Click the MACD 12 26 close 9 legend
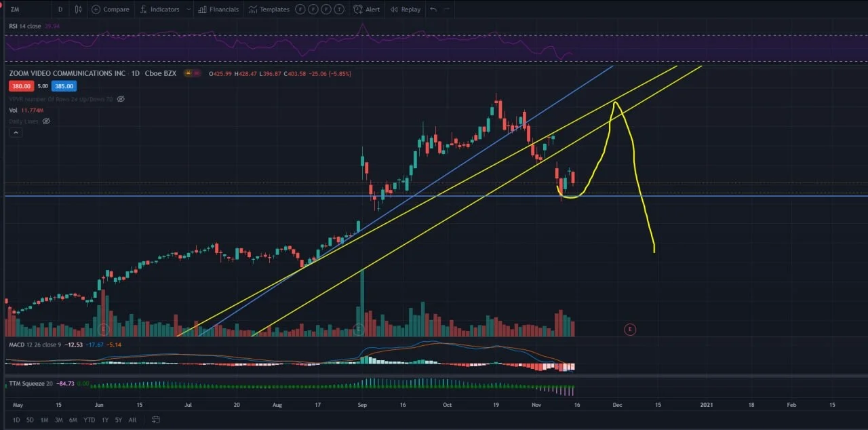Image resolution: width=868 pixels, height=430 pixels. coord(35,345)
